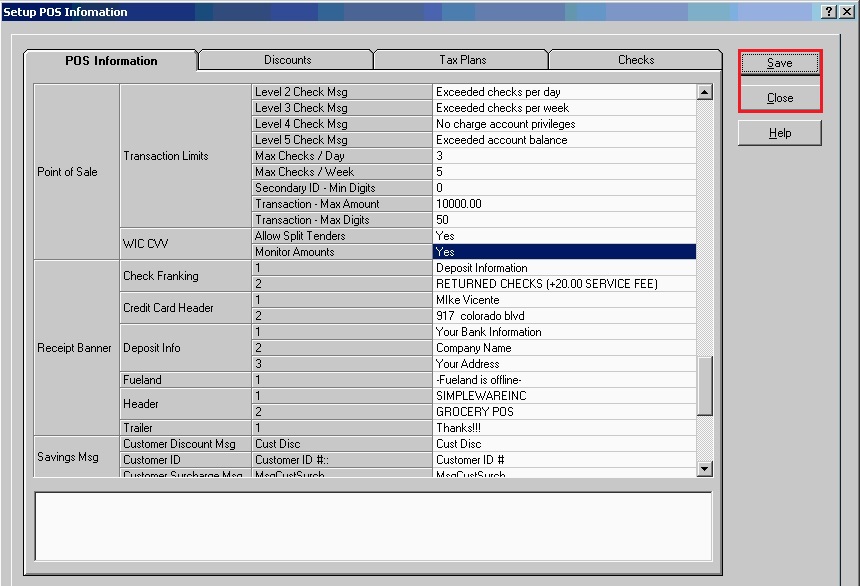This screenshot has width=860, height=586.
Task: Click Header 'GROCERY POS' value
Action: (x=564, y=412)
